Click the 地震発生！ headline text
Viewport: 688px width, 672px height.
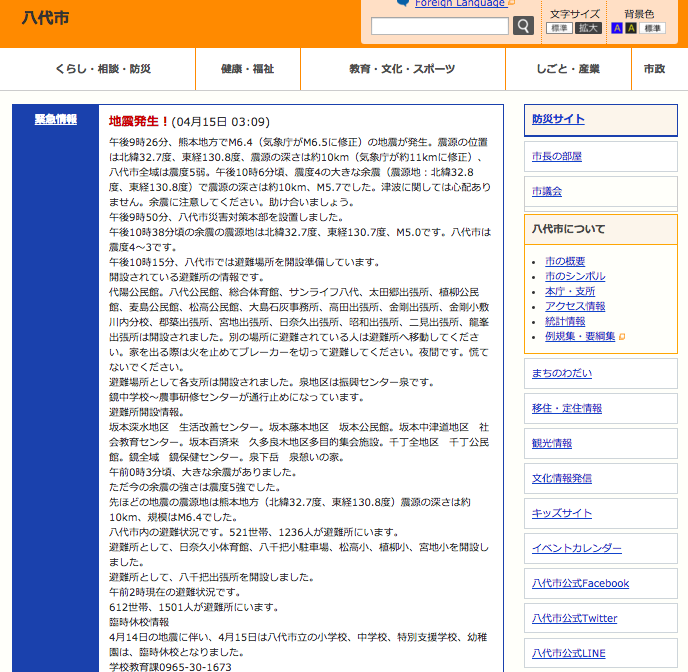coord(139,122)
